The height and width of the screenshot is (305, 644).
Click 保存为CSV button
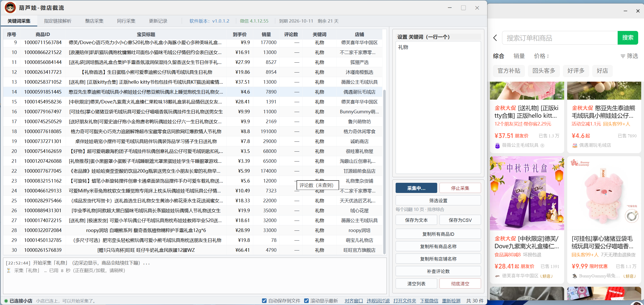(x=460, y=220)
